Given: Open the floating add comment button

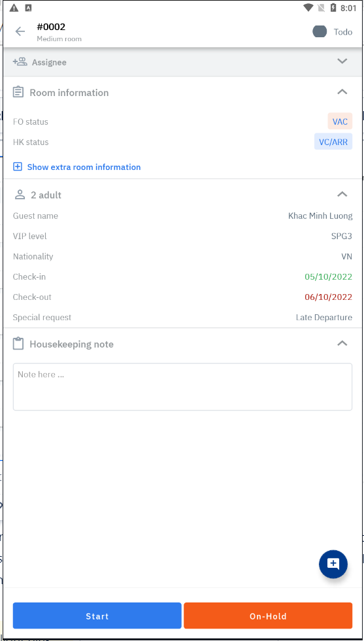Looking at the screenshot, I should [x=333, y=564].
